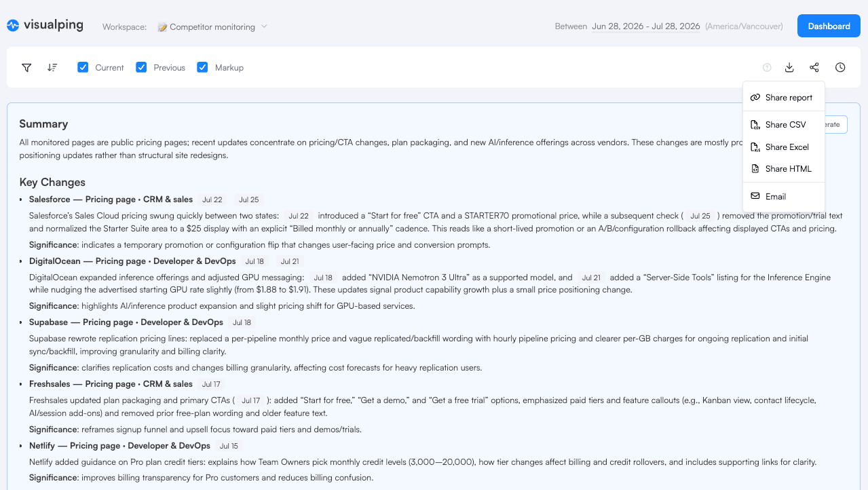Viewport: 868px width, 490px height.
Task: Click the Jul 17 tag beside Freshsales heading
Action: click(211, 384)
